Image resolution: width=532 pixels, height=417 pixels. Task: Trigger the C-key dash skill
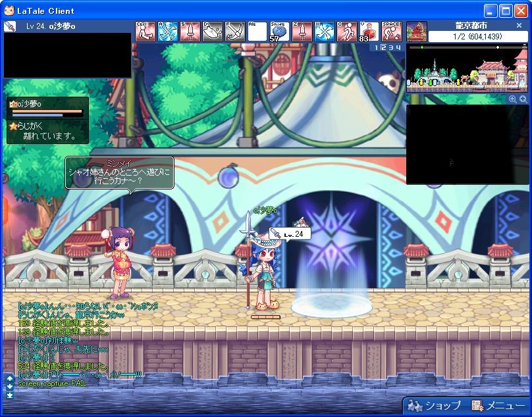coord(347,32)
